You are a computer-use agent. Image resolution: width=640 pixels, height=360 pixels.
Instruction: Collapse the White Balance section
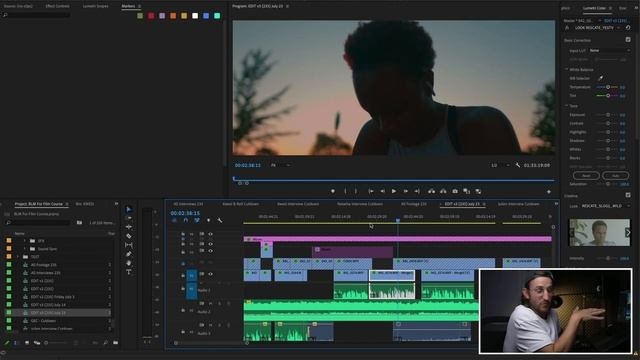tap(567, 69)
